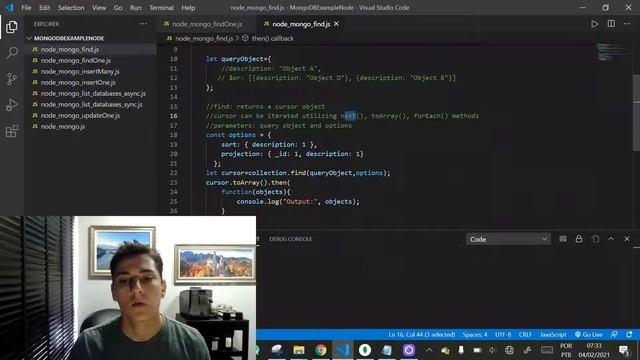Show hidden system tray icons
The height and width of the screenshot is (360, 640).
click(x=429, y=350)
